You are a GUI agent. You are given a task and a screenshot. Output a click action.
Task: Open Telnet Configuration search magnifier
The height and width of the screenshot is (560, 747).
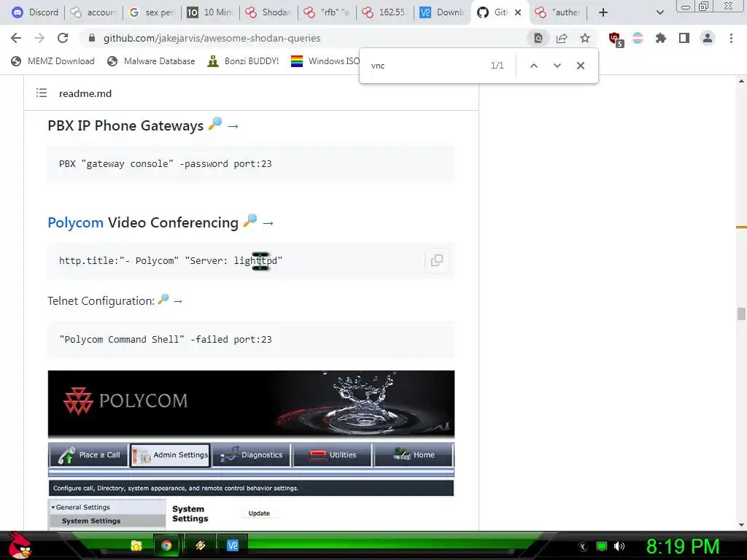coord(163,299)
